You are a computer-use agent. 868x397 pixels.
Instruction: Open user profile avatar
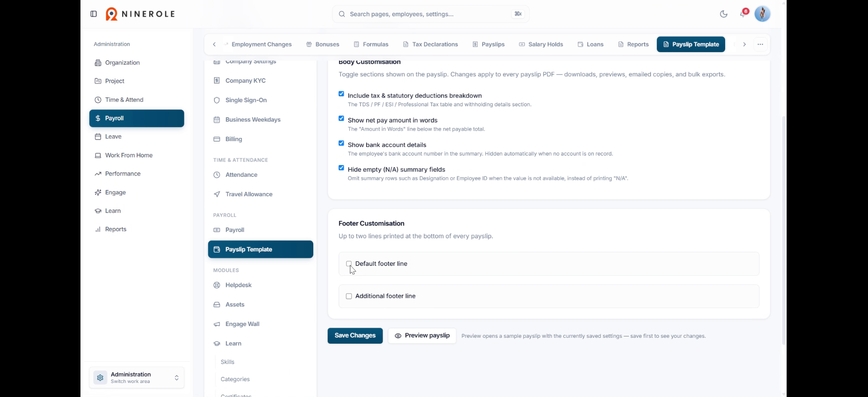point(763,14)
